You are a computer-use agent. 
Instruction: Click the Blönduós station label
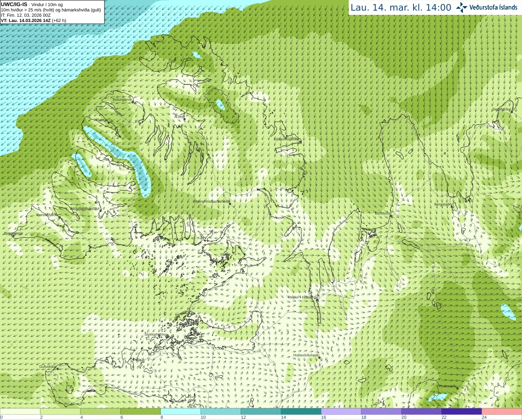coord(383,213)
